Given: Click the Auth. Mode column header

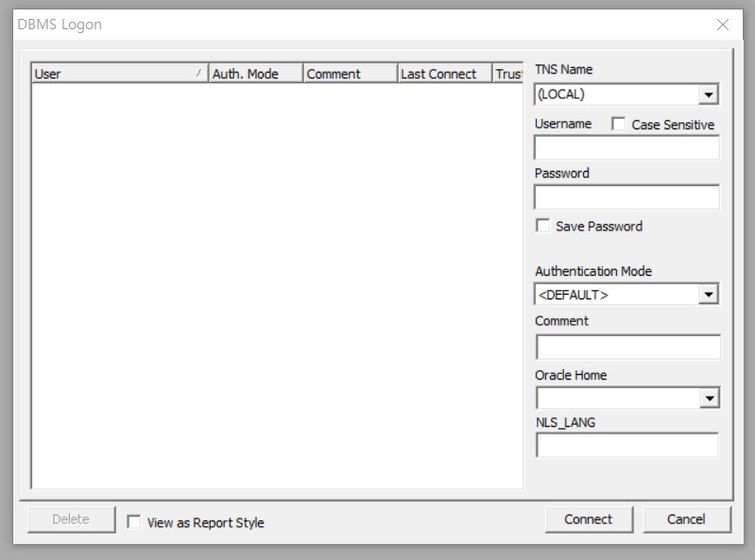Looking at the screenshot, I should pos(255,74).
